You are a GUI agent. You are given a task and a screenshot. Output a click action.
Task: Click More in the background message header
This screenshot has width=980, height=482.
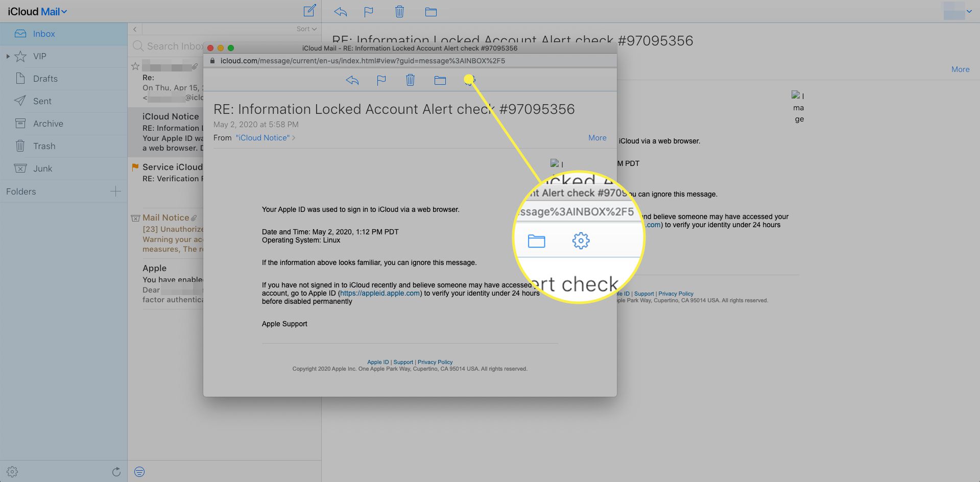[x=960, y=69]
